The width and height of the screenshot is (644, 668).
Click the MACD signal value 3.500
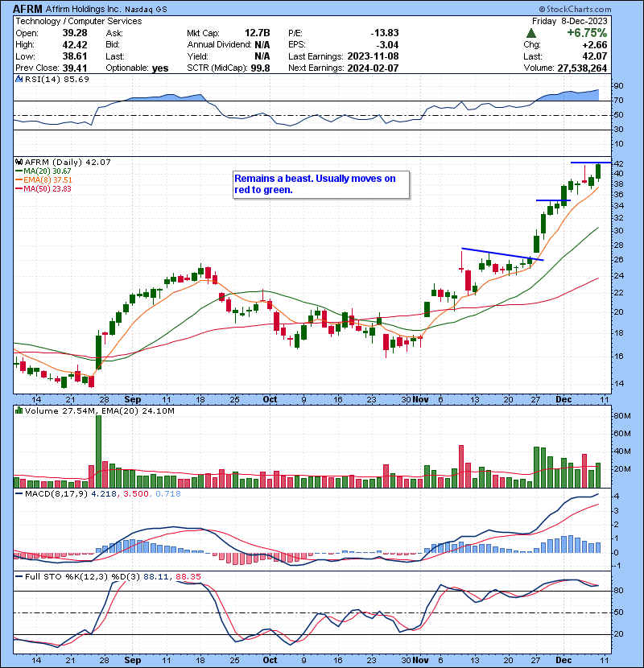tap(135, 494)
